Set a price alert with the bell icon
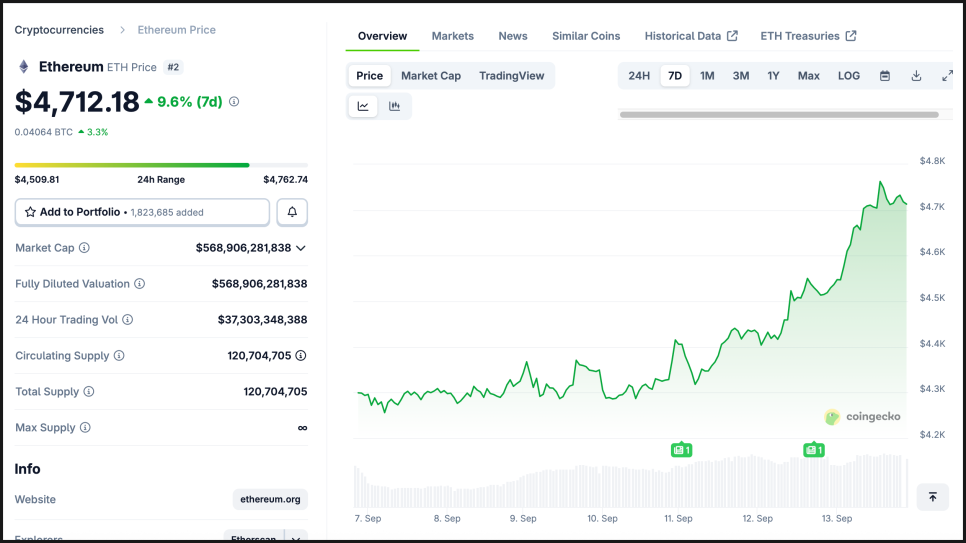Screen dimensions: 966x543 (x=292, y=212)
